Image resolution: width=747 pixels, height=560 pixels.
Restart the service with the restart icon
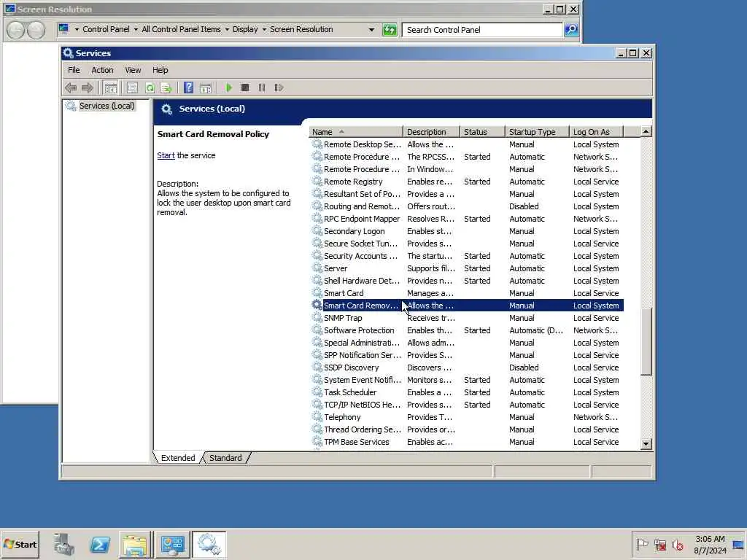click(x=279, y=87)
